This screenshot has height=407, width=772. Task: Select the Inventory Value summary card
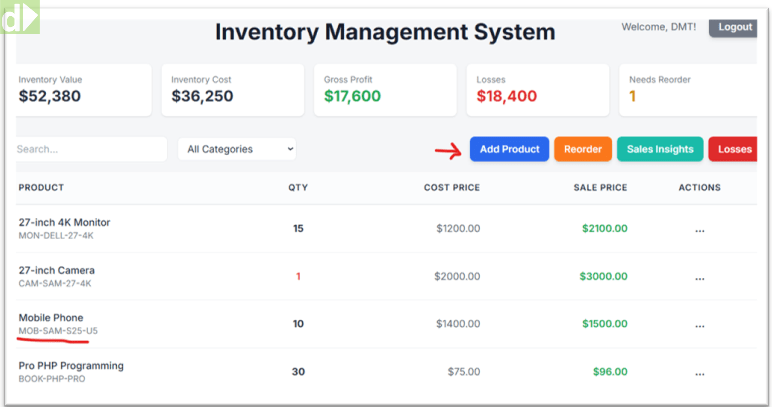coord(83,89)
